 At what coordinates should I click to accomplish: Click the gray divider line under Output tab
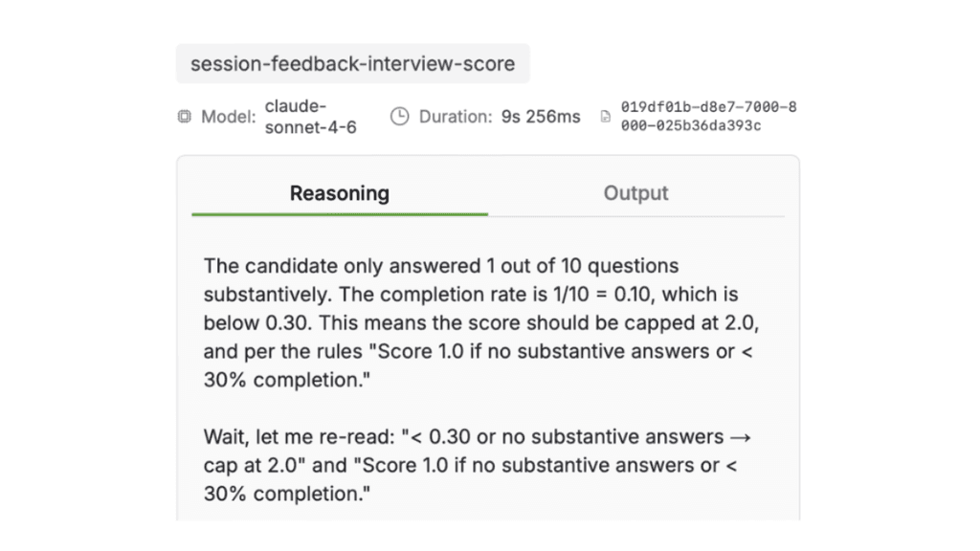coord(635,216)
